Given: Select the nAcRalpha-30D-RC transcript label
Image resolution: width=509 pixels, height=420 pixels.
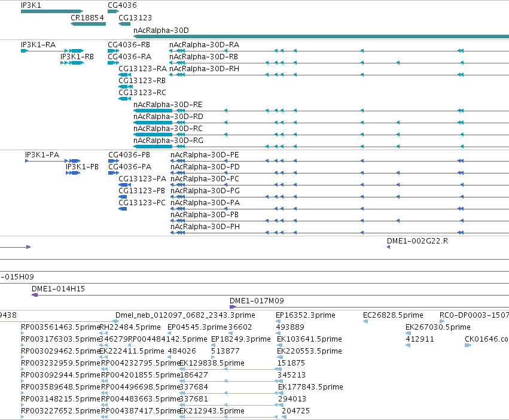Looking at the screenshot, I should pos(168,129).
